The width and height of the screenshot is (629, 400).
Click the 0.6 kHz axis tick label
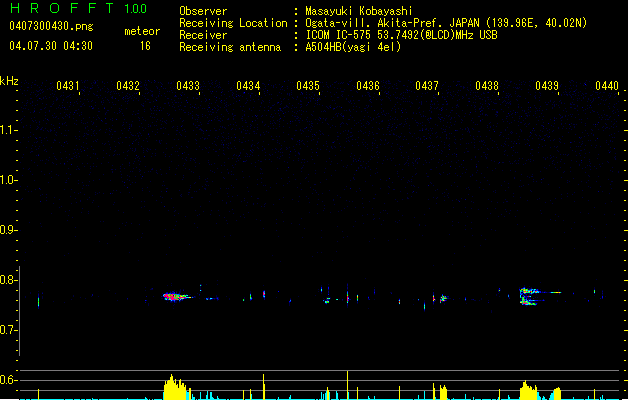[8, 380]
